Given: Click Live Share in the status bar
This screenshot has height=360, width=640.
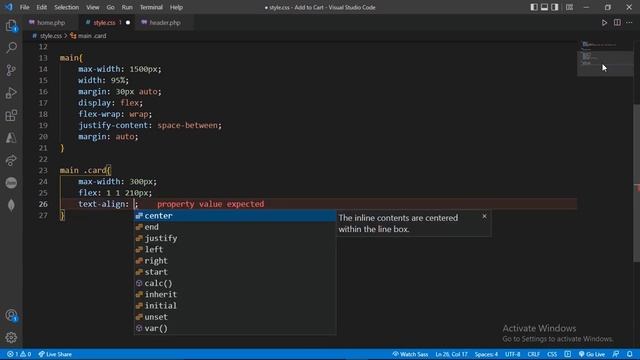Looking at the screenshot, I should 55,354.
